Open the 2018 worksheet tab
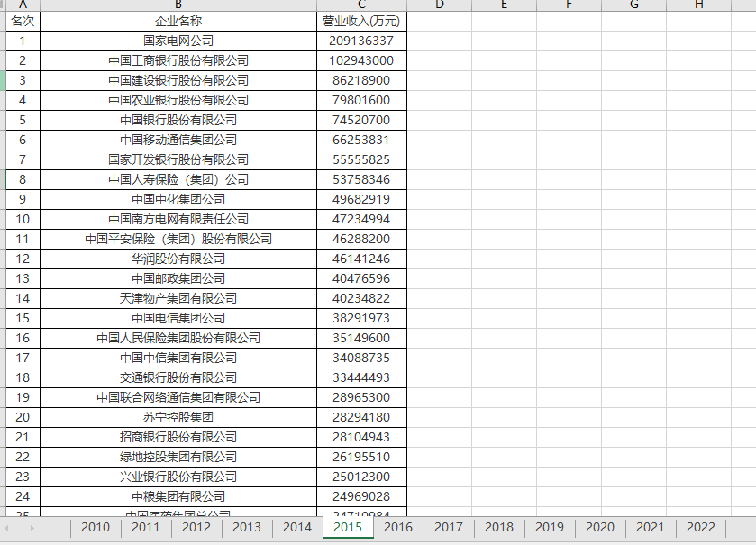 pyautogui.click(x=499, y=527)
